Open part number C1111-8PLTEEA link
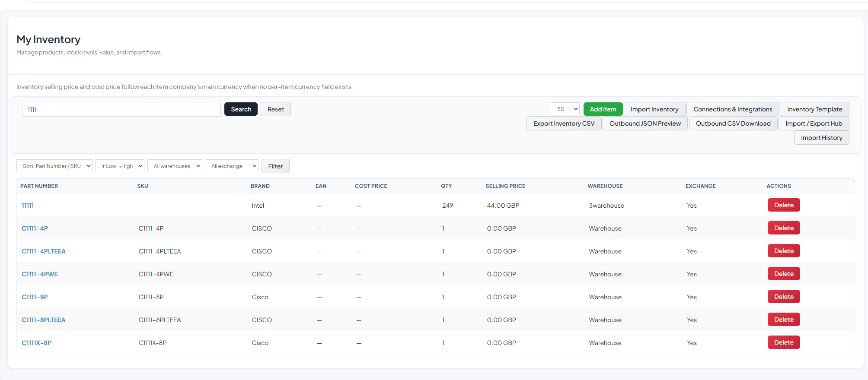This screenshot has width=868, height=380. (44, 320)
